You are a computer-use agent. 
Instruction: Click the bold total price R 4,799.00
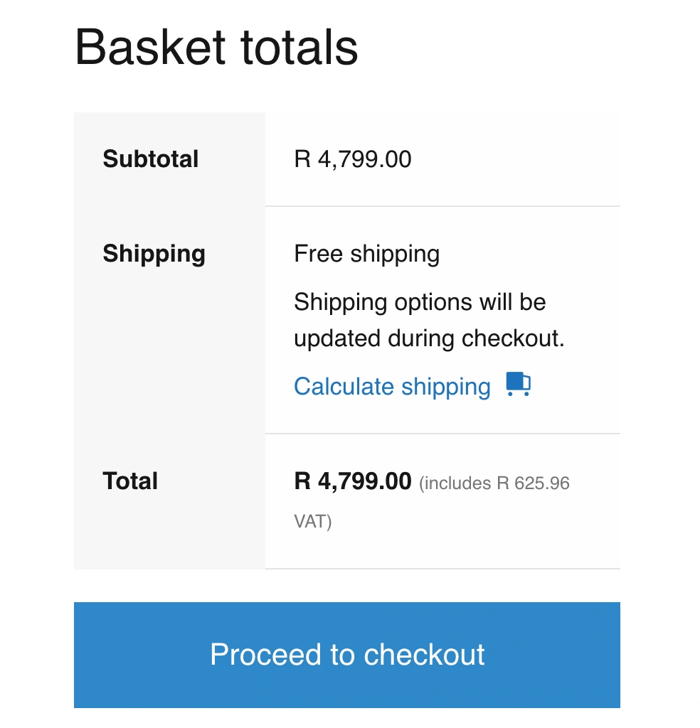tap(351, 481)
